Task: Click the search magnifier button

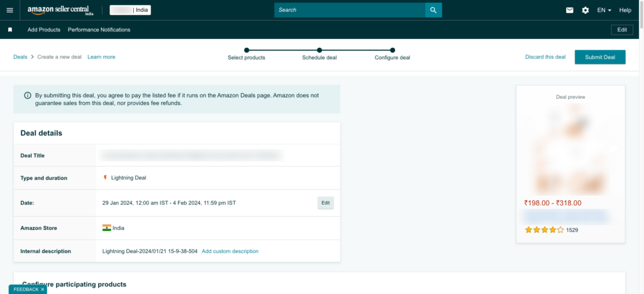Action: [x=433, y=10]
